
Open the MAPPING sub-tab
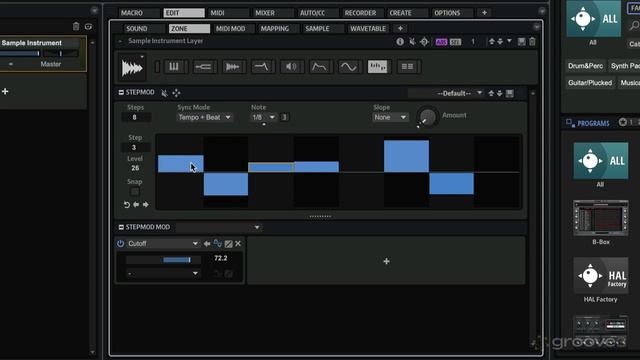tap(279, 29)
